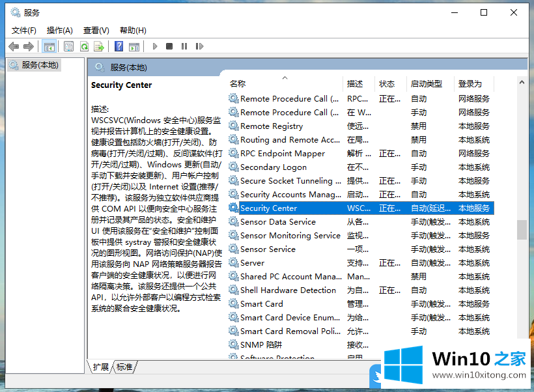Click the 服务(本地) header above the list

[128, 68]
